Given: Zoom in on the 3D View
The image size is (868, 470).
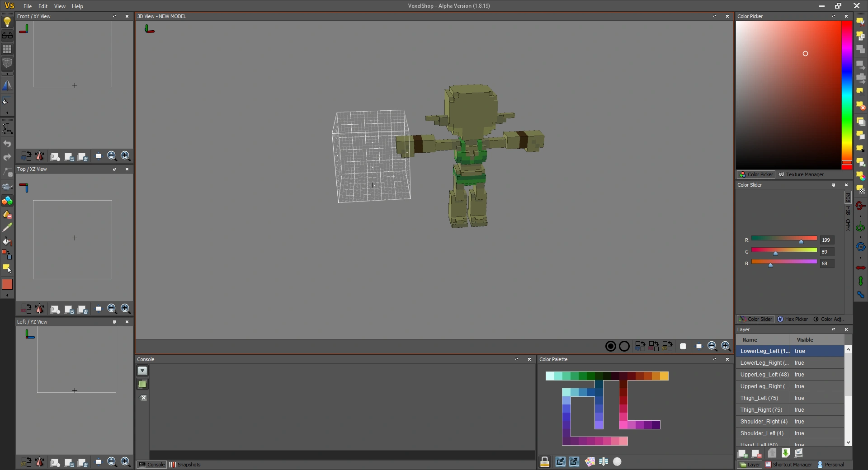Looking at the screenshot, I should pyautogui.click(x=726, y=346).
